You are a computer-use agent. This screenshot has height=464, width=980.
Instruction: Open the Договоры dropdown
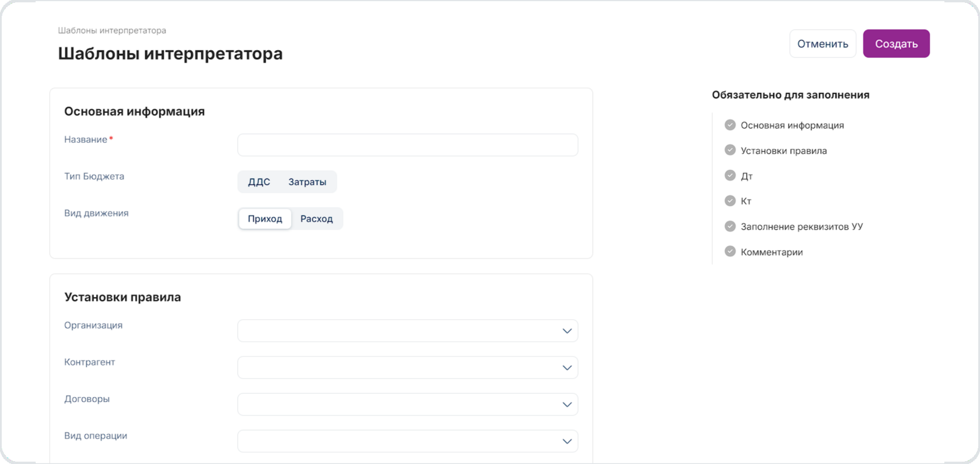[x=407, y=404]
